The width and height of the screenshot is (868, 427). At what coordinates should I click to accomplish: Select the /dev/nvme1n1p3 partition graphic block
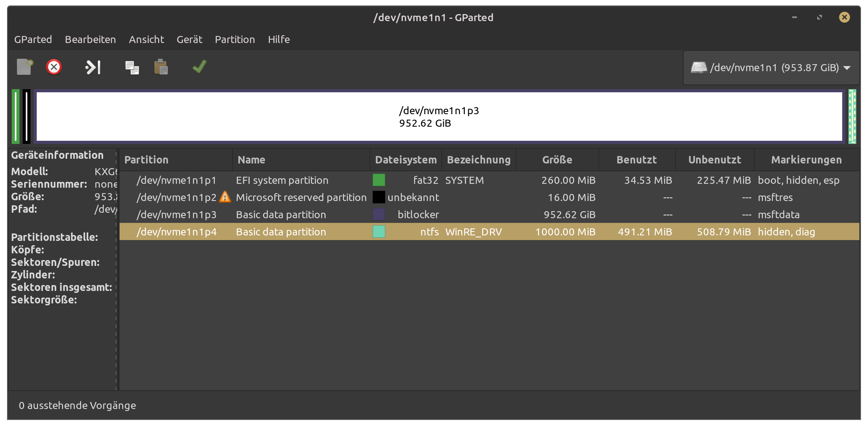tap(439, 117)
